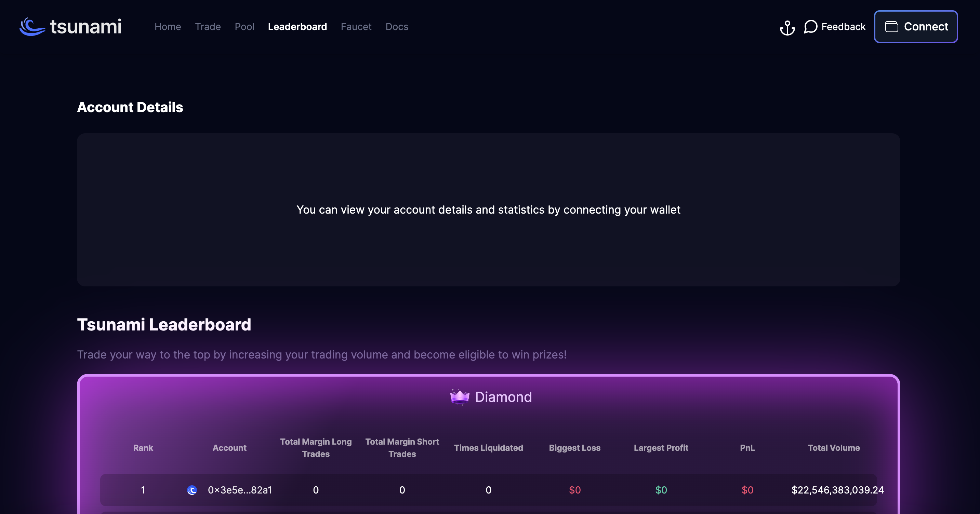Click the tsunami wave logo icon
The height and width of the screenshot is (514, 980).
coord(33,27)
